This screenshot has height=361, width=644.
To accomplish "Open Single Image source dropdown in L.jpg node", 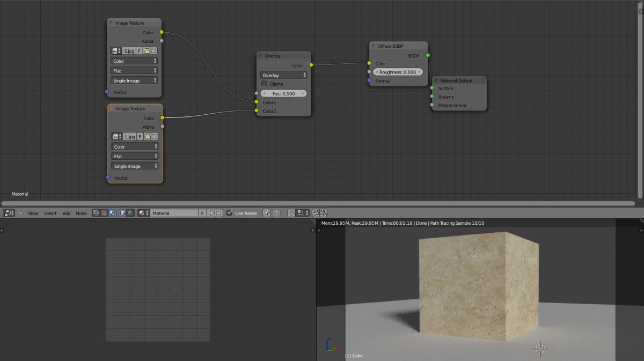I will pos(135,166).
